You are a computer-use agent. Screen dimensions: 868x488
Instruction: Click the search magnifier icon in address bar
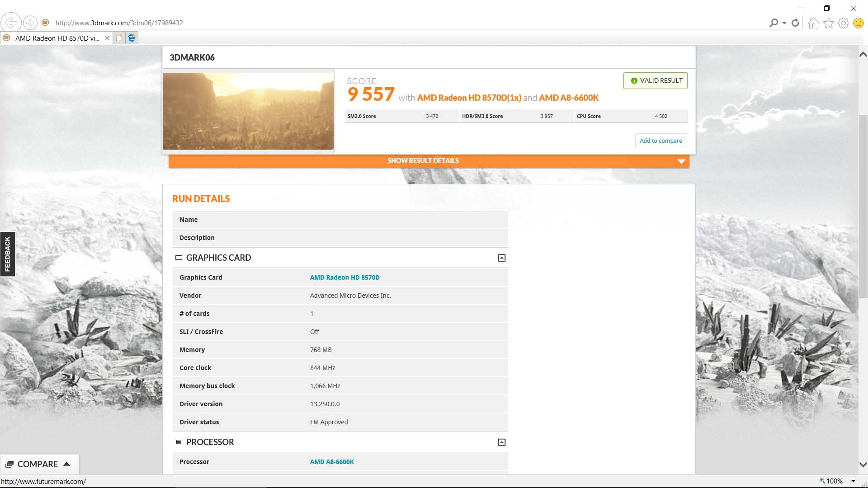pos(774,23)
